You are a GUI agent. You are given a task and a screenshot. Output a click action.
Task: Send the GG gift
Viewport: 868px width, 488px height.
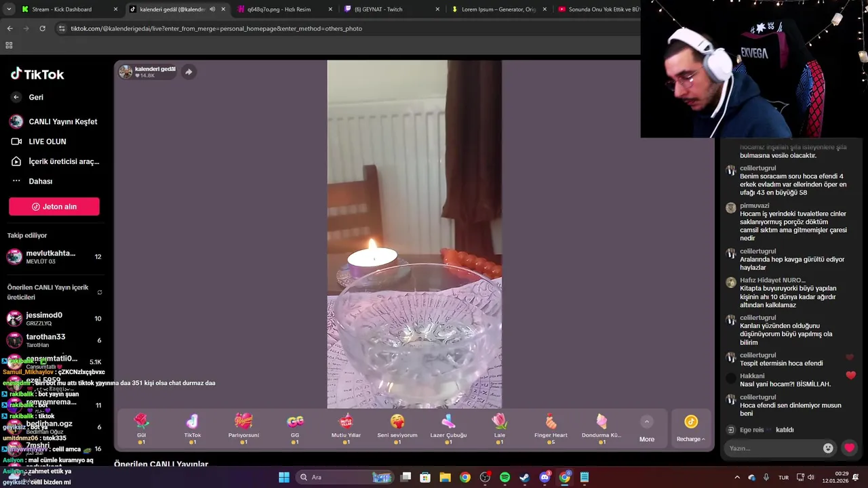295,430
